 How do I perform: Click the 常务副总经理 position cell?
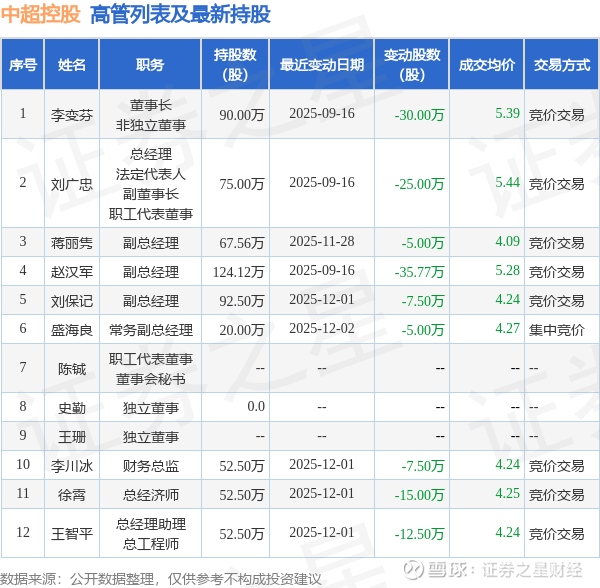150,329
